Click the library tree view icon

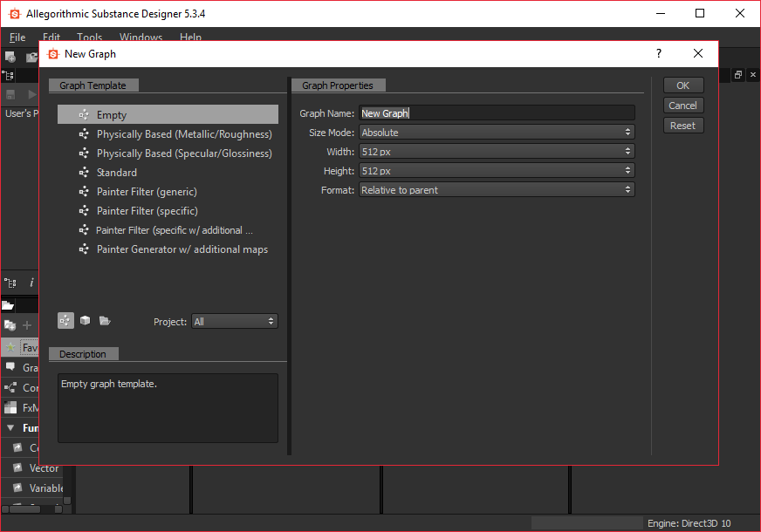pyautogui.click(x=10, y=283)
